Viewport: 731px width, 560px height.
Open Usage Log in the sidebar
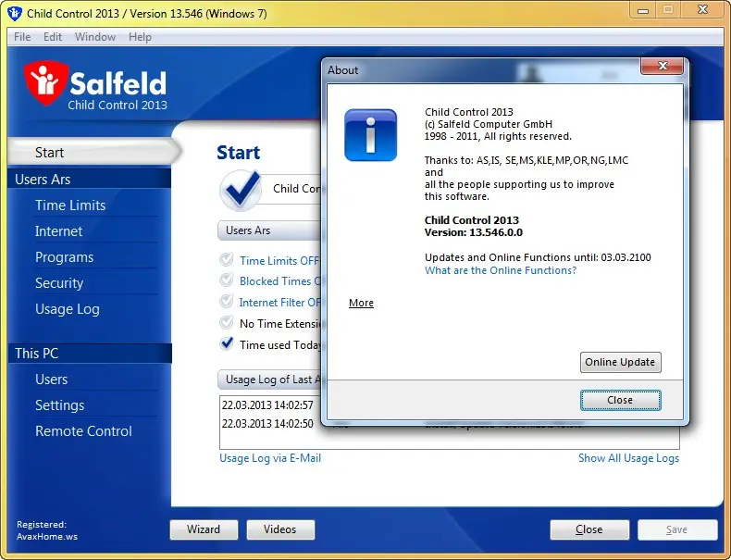[68, 309]
